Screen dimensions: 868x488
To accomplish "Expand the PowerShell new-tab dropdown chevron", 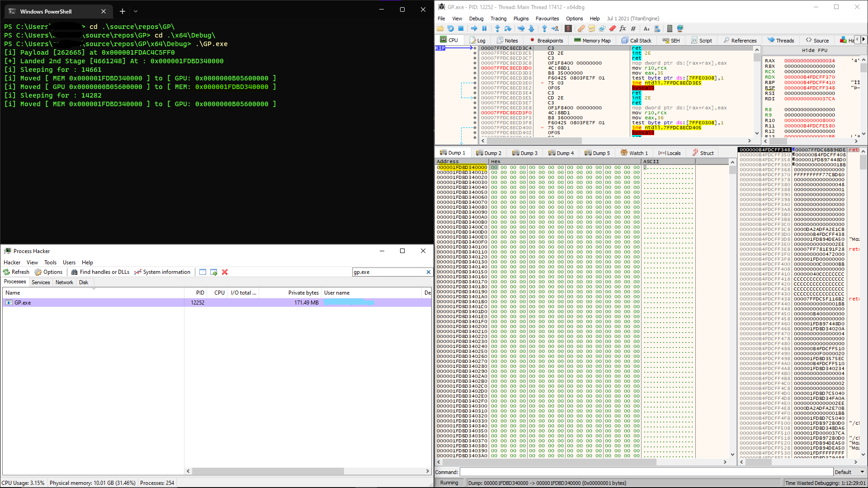I will click(136, 11).
